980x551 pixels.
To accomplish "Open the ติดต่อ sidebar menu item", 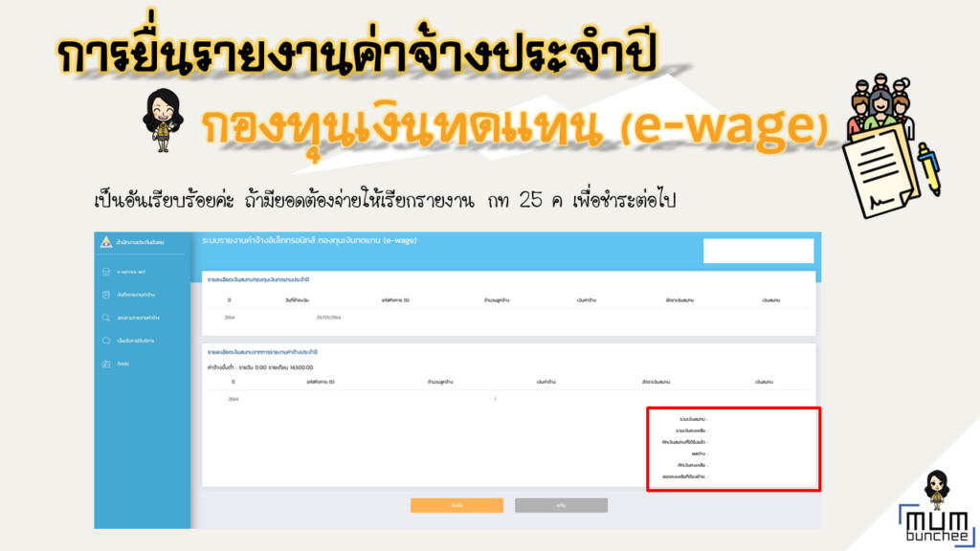I will click(122, 364).
